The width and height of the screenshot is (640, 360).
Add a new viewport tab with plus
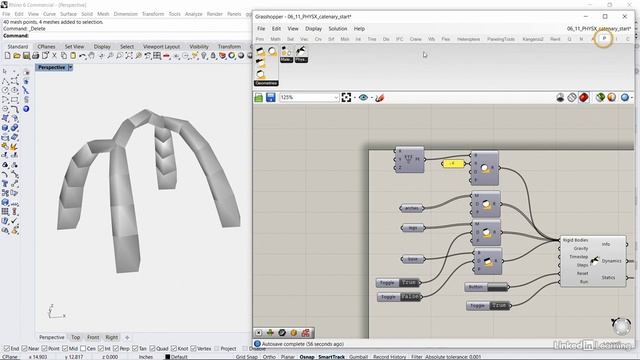click(127, 338)
